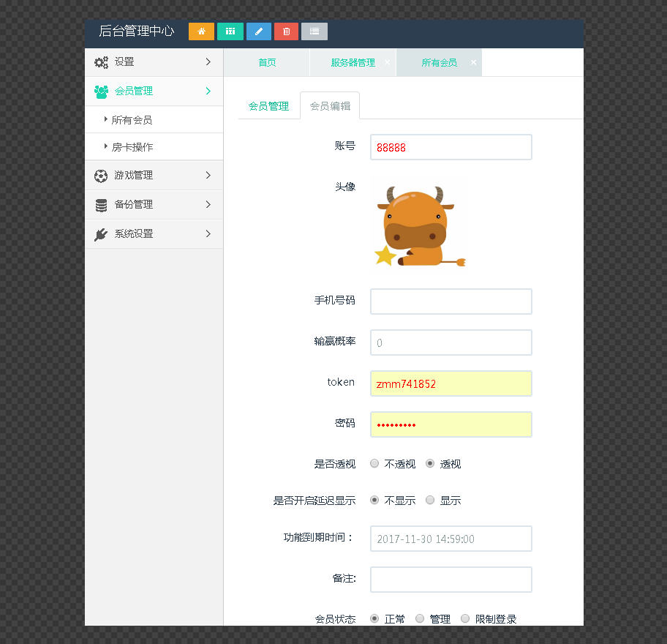
Task: Select the 不透视 radio option
Action: point(374,463)
